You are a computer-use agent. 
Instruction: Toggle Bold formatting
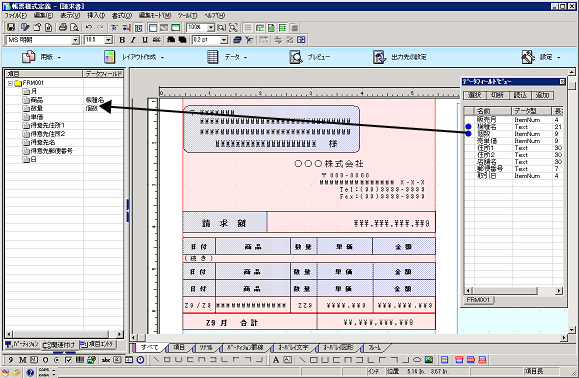122,40
